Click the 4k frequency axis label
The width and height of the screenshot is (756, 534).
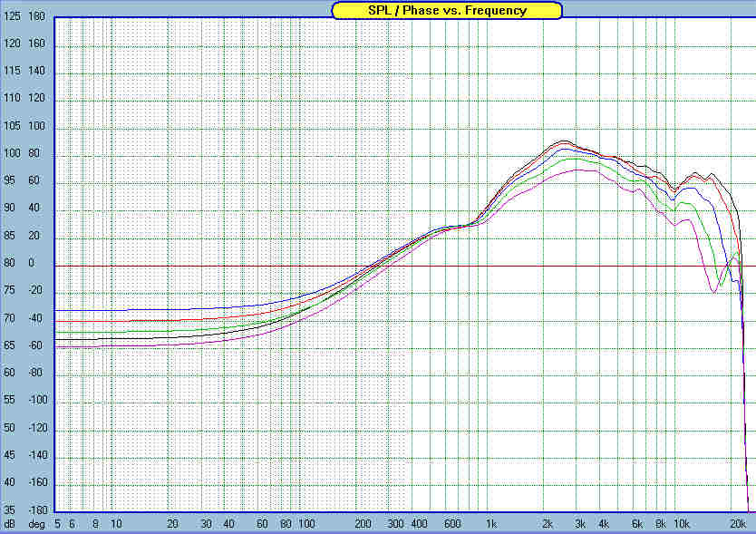604,524
